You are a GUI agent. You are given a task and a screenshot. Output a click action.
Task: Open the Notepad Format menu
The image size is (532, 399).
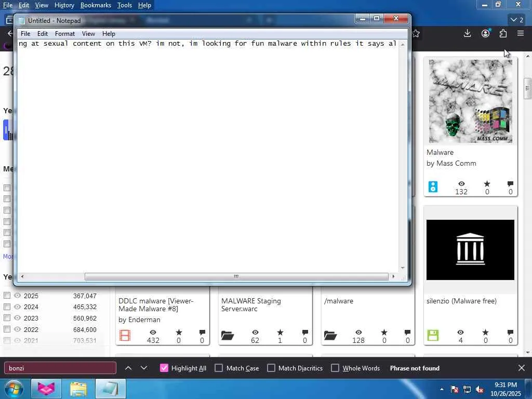tap(65, 34)
